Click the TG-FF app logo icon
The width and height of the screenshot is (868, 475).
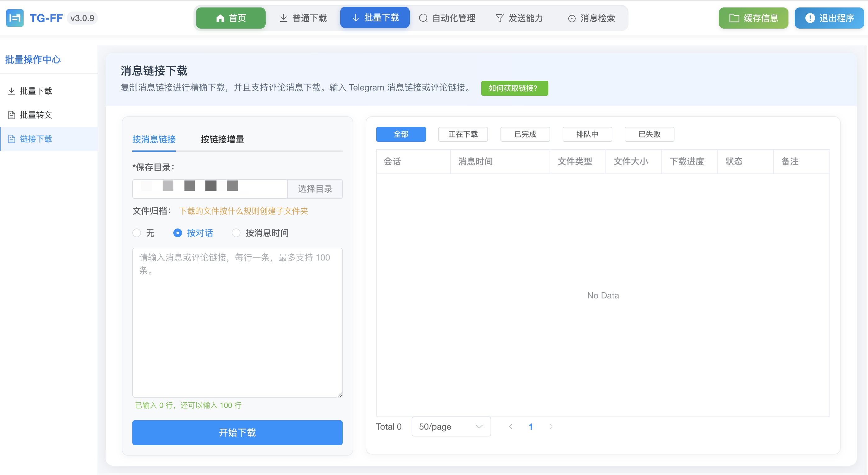tap(15, 18)
